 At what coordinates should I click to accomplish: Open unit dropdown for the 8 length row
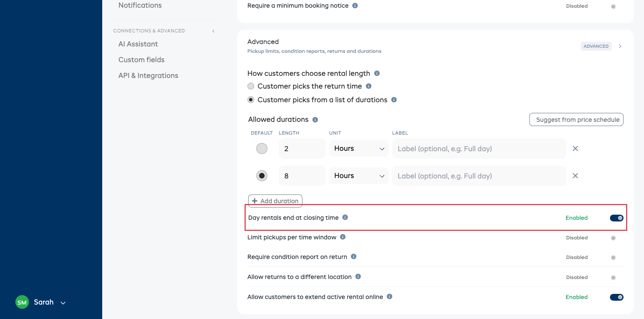tap(359, 176)
